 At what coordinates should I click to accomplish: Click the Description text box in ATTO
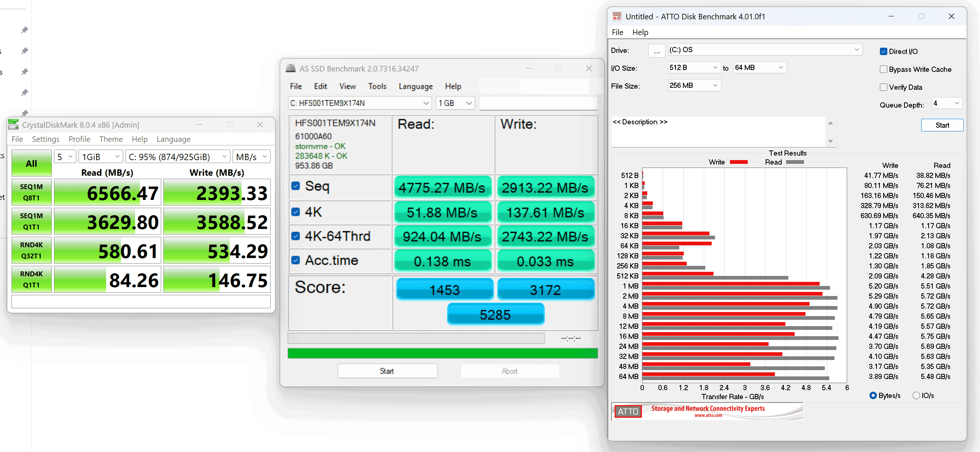(x=719, y=132)
